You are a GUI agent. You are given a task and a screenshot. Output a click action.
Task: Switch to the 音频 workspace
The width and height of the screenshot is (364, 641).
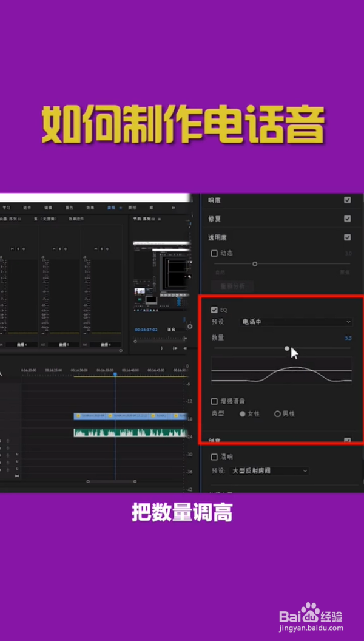coord(111,208)
